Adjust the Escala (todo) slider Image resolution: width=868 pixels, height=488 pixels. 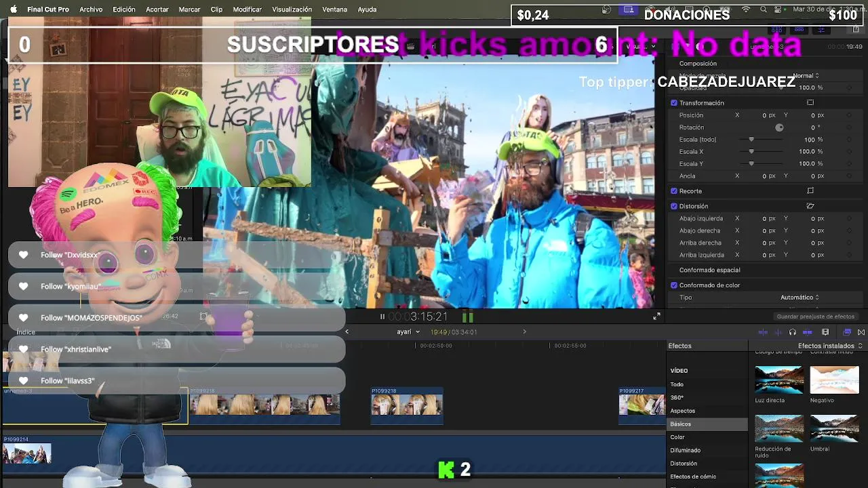coord(751,140)
